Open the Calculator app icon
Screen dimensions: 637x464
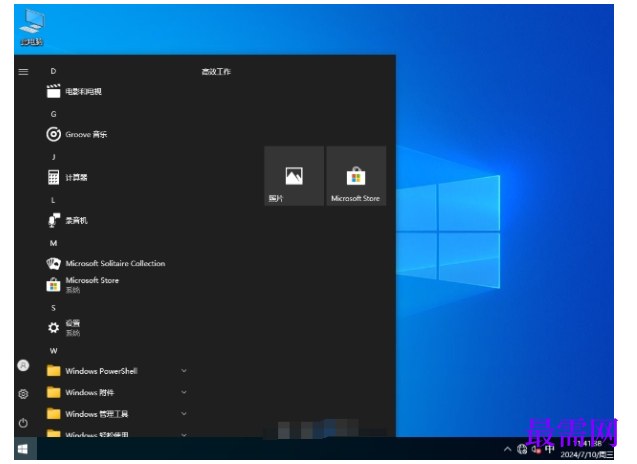[x=53, y=177]
